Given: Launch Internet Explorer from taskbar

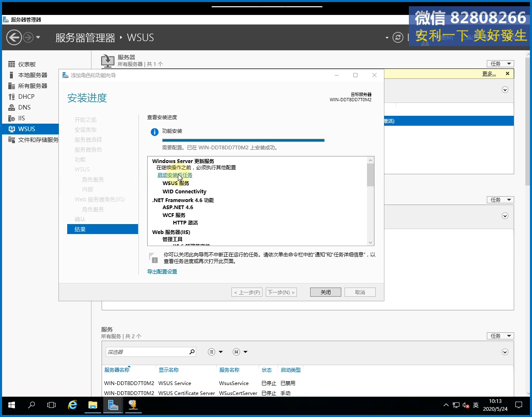Looking at the screenshot, I should tap(73, 405).
